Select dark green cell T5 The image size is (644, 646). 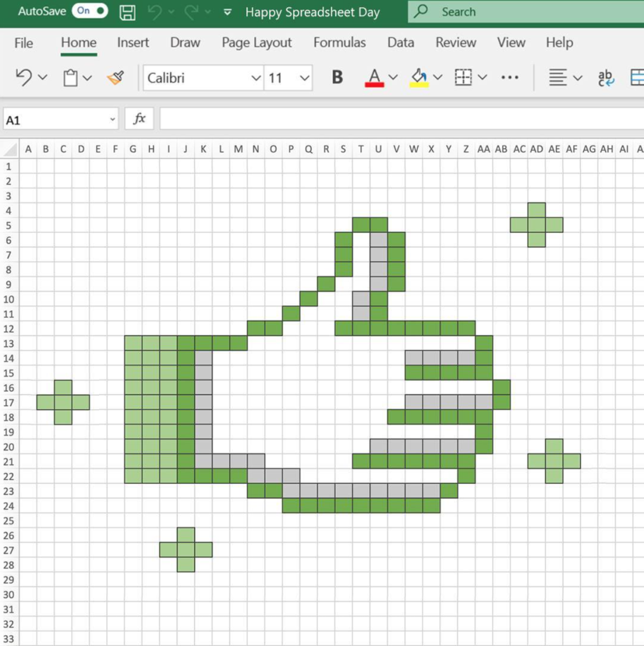point(361,225)
